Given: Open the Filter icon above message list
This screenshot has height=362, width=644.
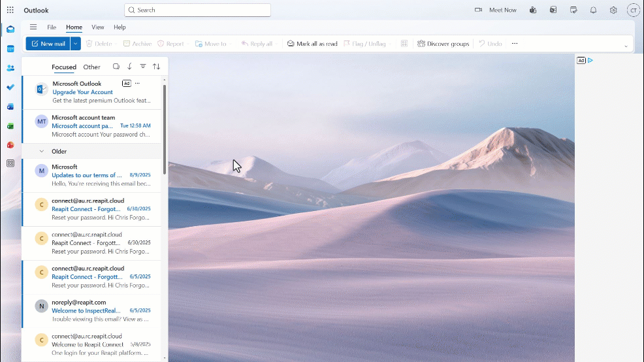Looking at the screenshot, I should (x=143, y=66).
